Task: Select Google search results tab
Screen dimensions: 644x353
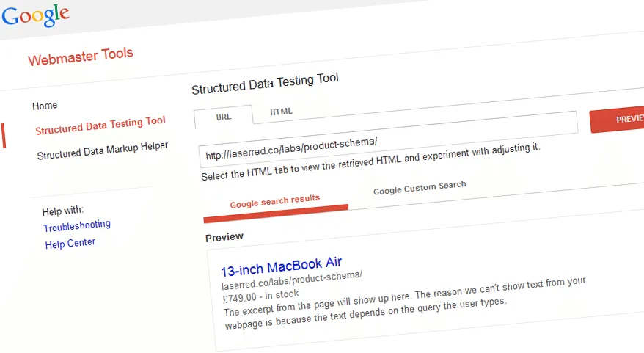Action: (275, 201)
